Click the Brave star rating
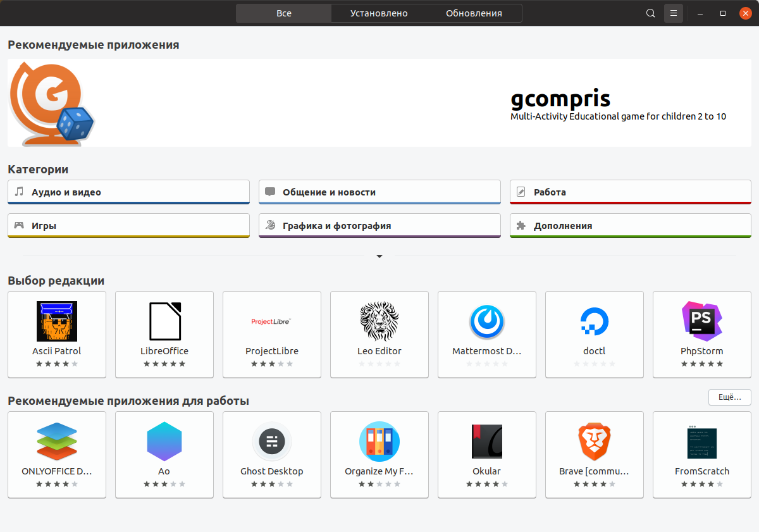Image resolution: width=759 pixels, height=532 pixels. 595,484
